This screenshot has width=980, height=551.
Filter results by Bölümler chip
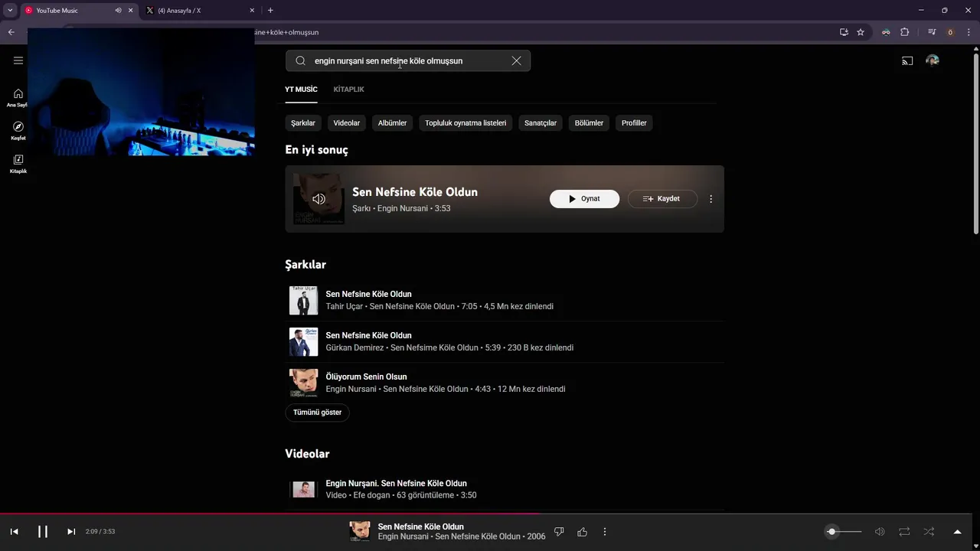[589, 122]
